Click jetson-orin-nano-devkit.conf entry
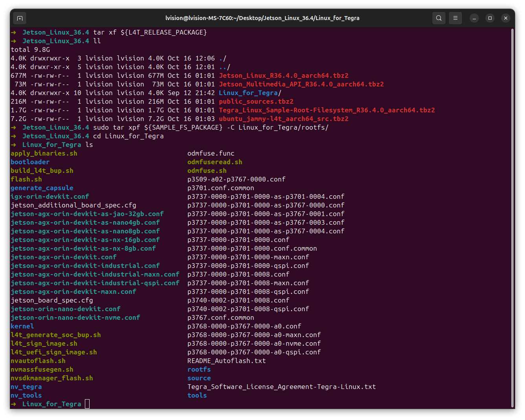 [66, 309]
